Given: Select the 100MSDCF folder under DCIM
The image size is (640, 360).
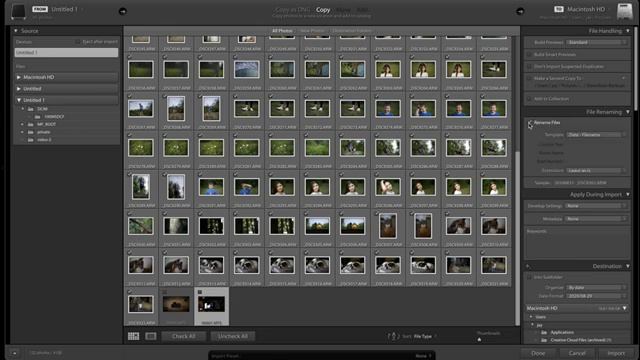Looking at the screenshot, I should pos(54,117).
